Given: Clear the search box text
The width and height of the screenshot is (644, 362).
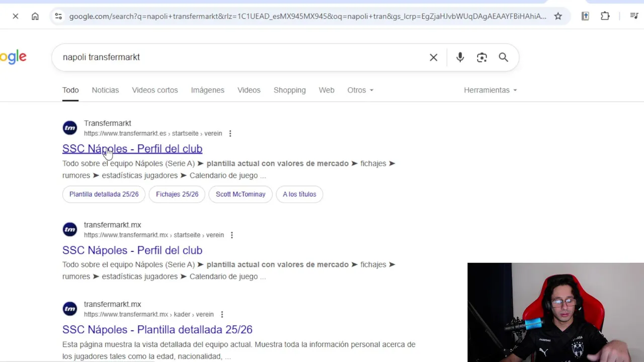Looking at the screenshot, I should click(x=433, y=57).
